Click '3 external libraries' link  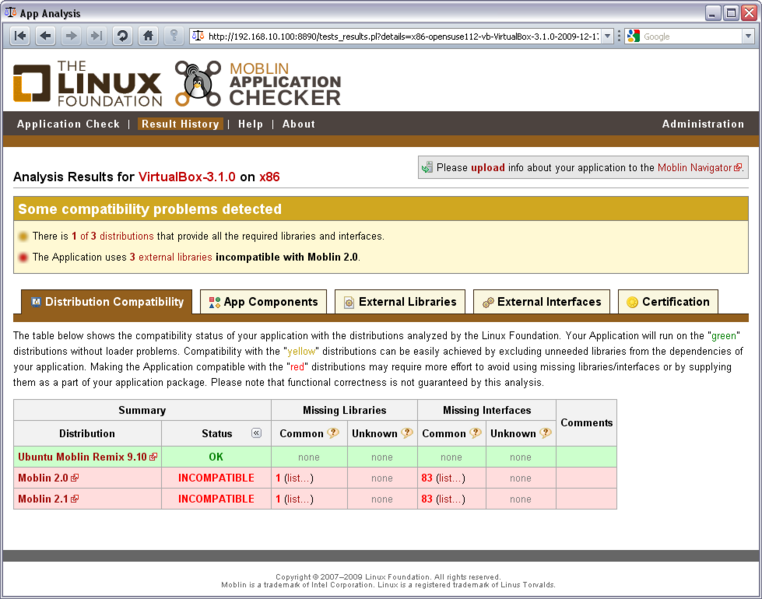coord(171,257)
